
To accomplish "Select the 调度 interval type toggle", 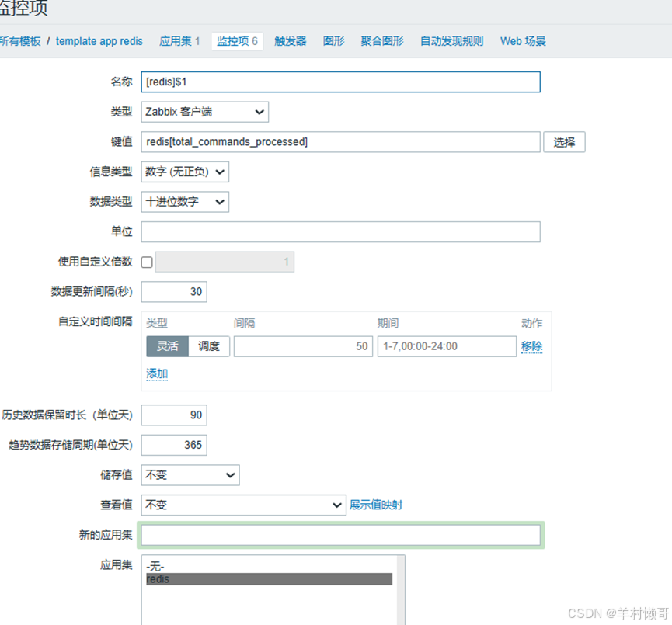I will coord(209,346).
